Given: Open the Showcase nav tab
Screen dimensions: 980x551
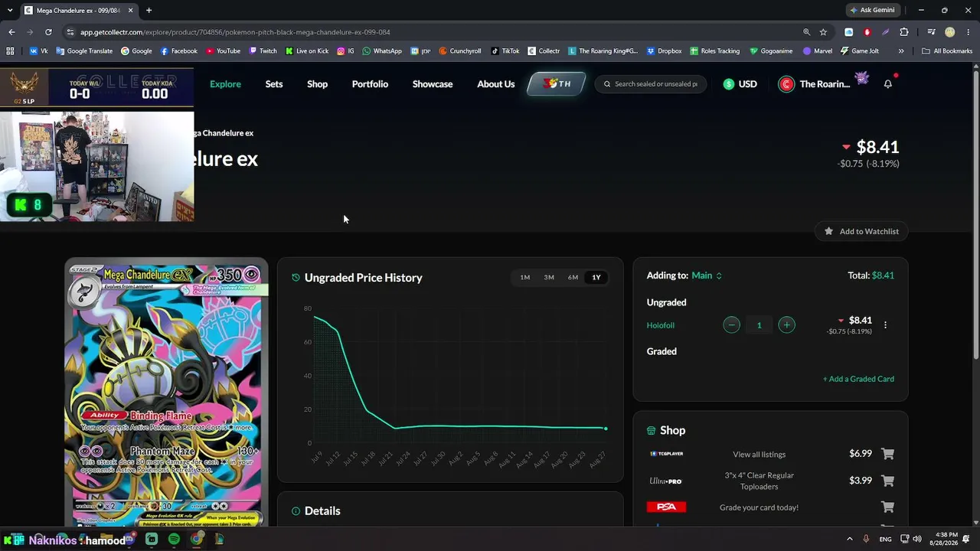Looking at the screenshot, I should (433, 84).
